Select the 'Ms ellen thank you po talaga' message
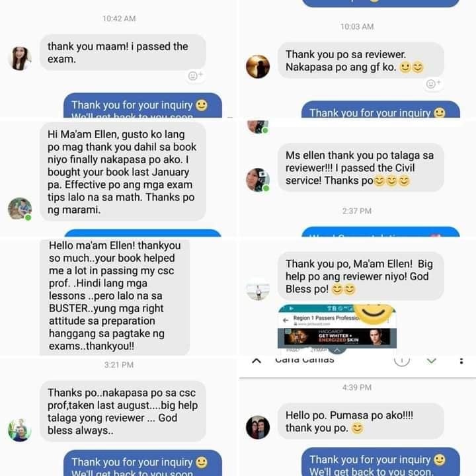This screenshot has width=476, height=476. pyautogui.click(x=361, y=168)
